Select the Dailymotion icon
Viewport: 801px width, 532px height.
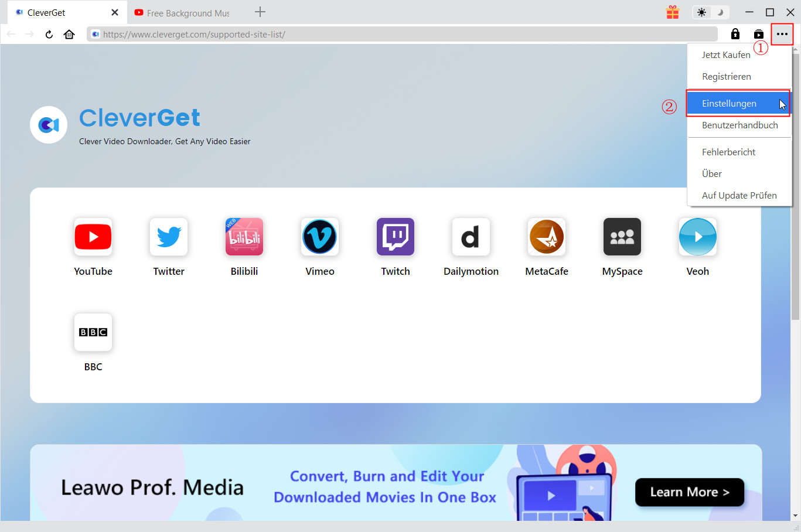pos(471,237)
